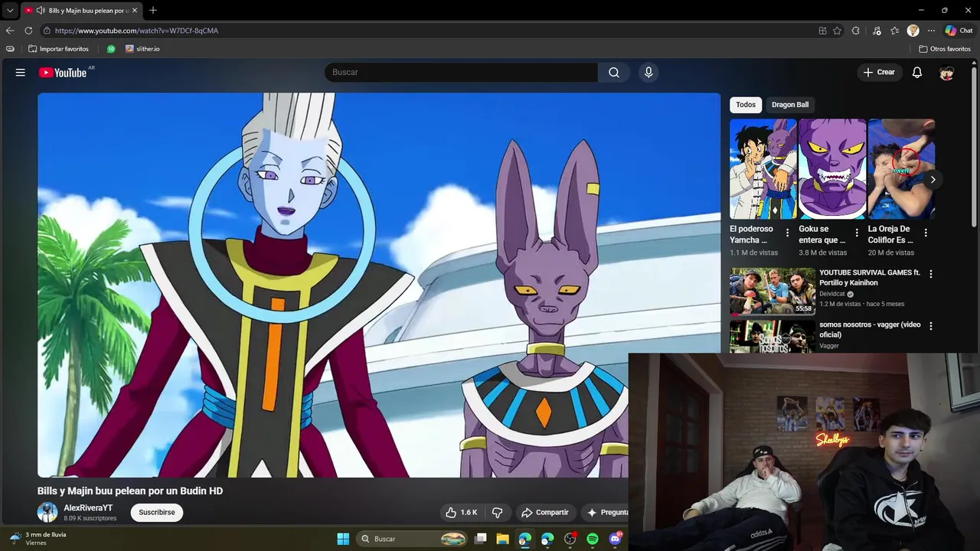Open the YouTube hamburger guide menu

coord(21,73)
